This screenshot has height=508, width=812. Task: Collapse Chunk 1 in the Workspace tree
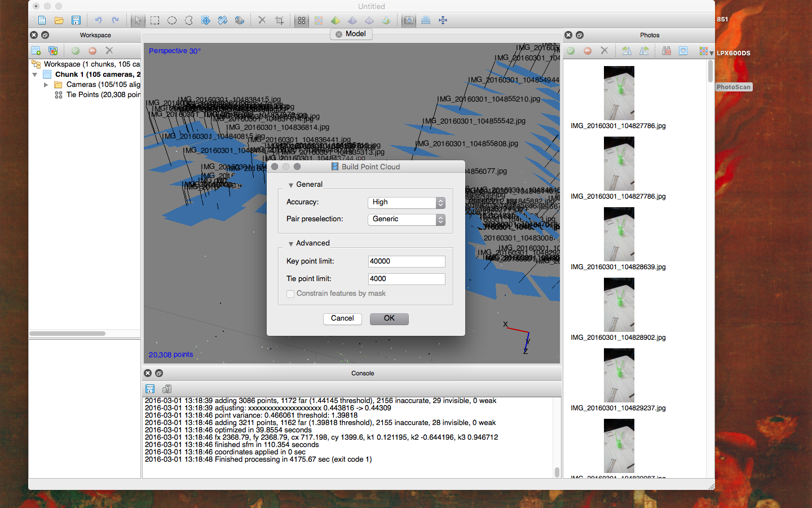tap(35, 75)
